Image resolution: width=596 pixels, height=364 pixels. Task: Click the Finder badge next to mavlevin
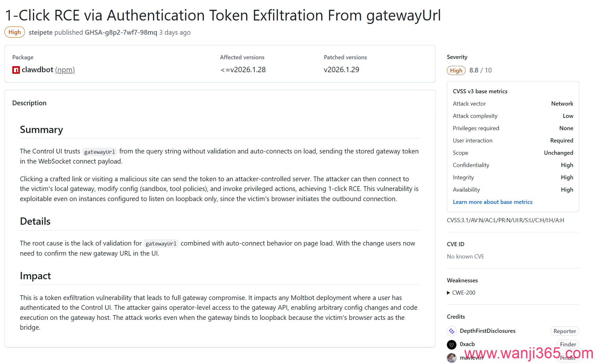(x=568, y=358)
